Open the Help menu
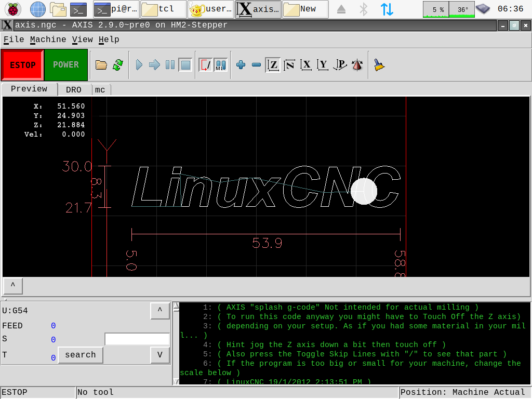532x399 pixels. pos(109,39)
